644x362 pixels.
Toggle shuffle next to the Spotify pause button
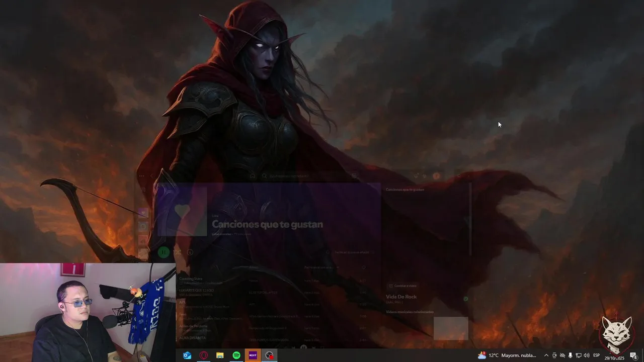[177, 252]
